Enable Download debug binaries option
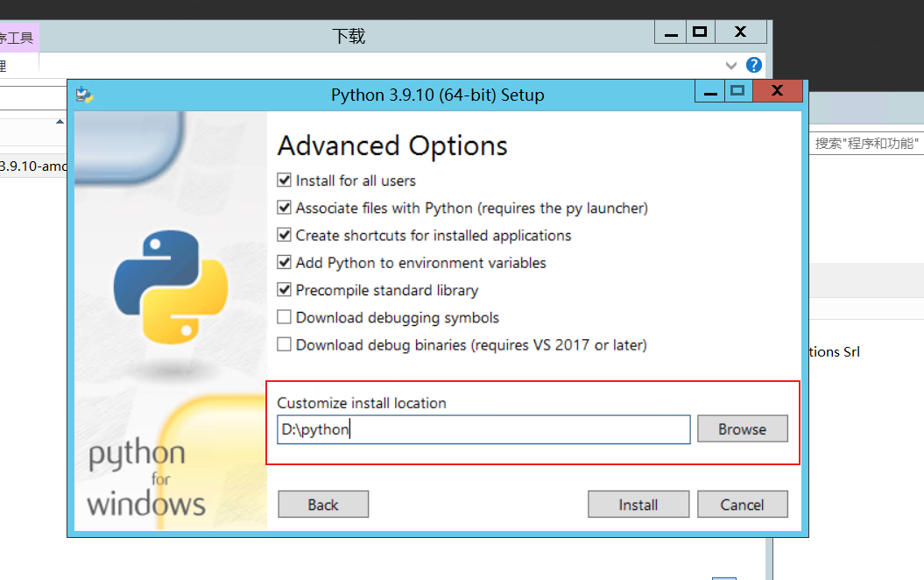Image resolution: width=924 pixels, height=580 pixels. click(x=284, y=344)
